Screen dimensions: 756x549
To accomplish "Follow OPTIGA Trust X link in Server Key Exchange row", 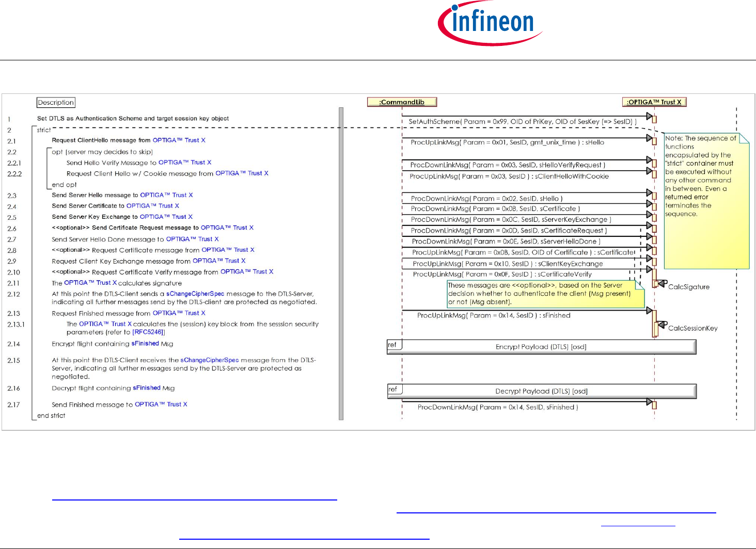I will point(166,217).
